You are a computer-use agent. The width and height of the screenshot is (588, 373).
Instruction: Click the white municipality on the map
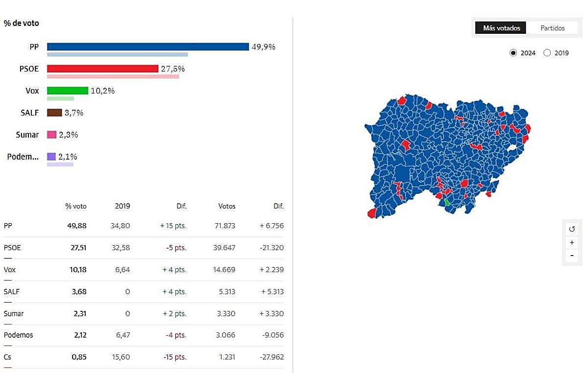[513, 147]
